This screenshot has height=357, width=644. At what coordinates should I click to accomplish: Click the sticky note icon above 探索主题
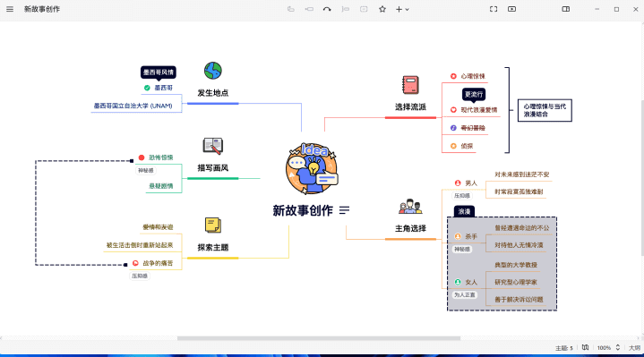[213, 225]
